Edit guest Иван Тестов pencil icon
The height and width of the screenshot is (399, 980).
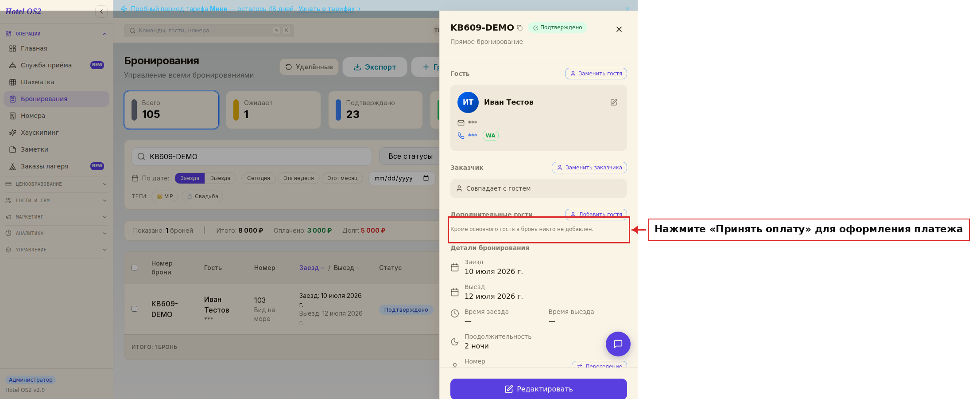[x=614, y=102]
